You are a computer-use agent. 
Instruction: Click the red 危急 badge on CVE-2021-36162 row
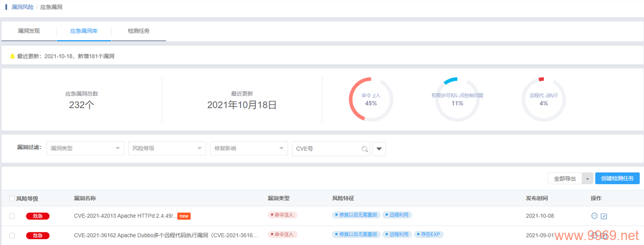pyautogui.click(x=38, y=236)
